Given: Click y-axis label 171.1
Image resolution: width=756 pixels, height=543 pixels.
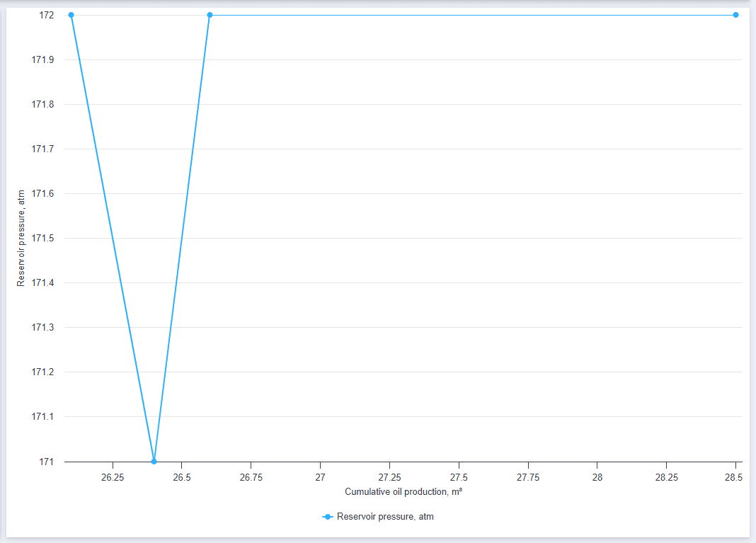Looking at the screenshot, I should click(43, 417).
